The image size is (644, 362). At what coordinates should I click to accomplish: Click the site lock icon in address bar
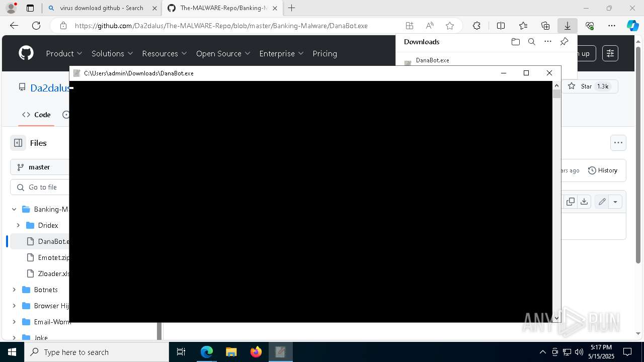pyautogui.click(x=63, y=26)
